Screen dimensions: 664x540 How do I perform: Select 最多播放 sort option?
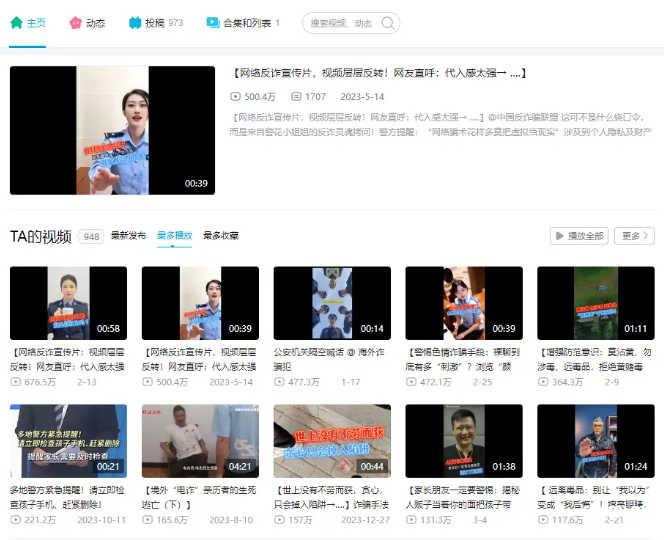(x=174, y=236)
